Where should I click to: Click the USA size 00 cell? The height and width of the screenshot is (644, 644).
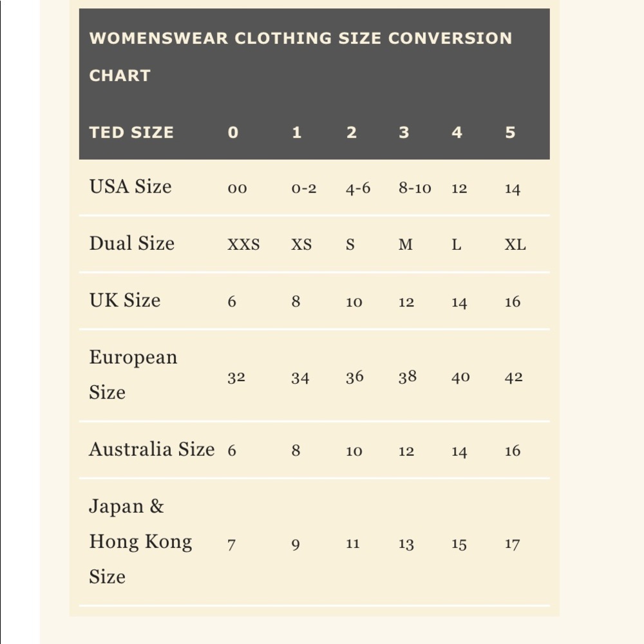click(238, 189)
